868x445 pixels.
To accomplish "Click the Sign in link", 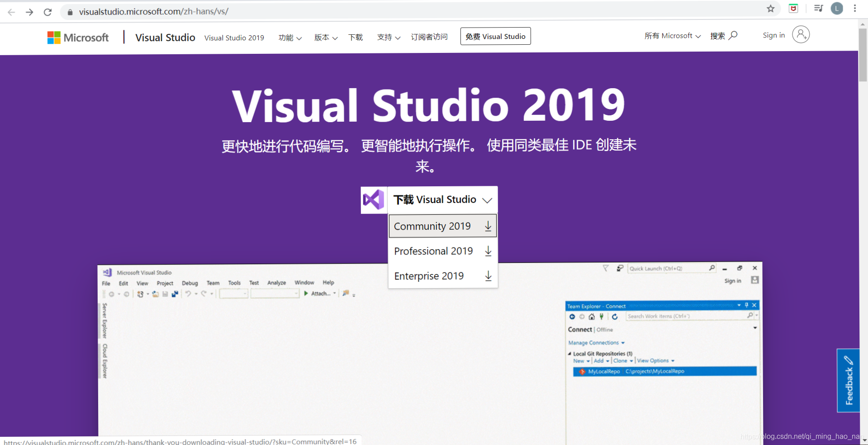I will (x=774, y=35).
